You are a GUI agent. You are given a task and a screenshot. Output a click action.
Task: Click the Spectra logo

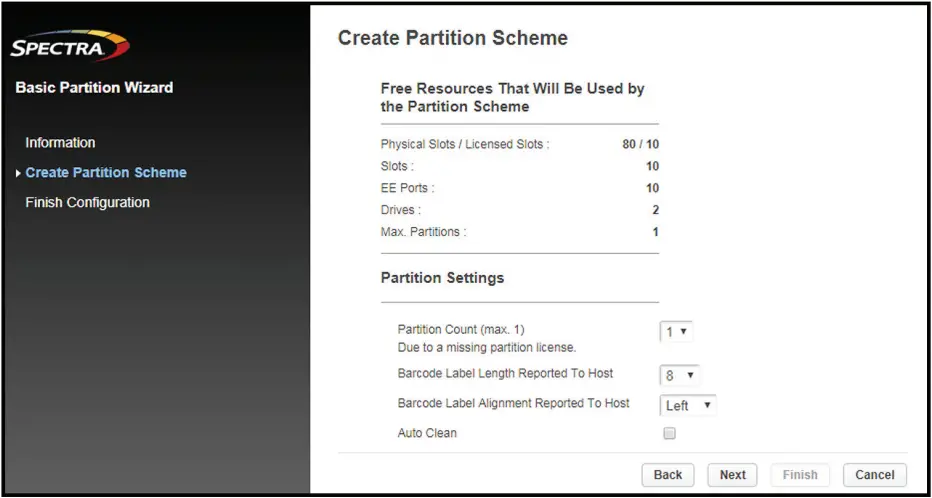coord(70,47)
